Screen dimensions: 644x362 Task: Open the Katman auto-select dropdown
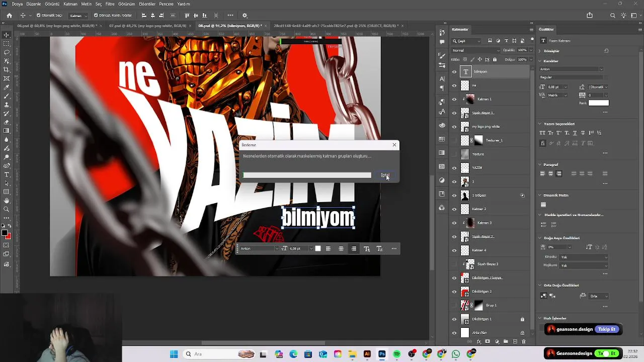[78, 16]
